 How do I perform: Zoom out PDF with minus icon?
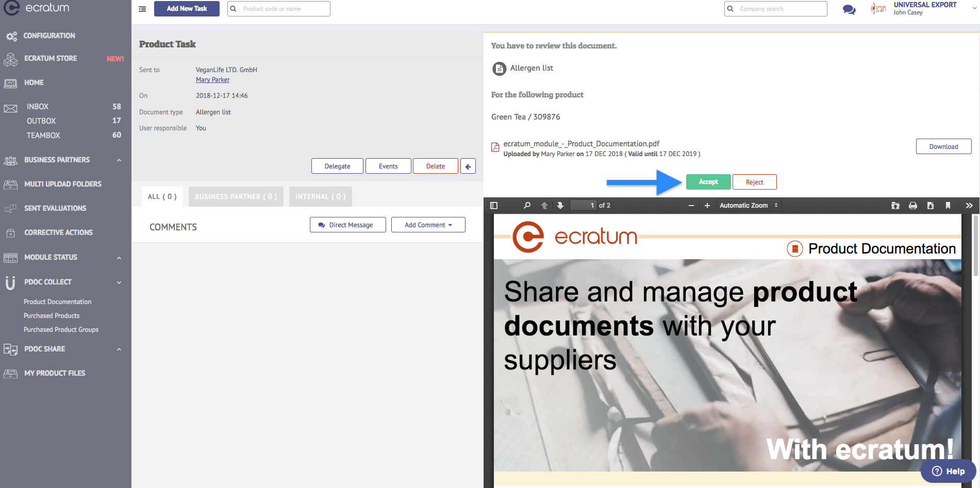click(x=691, y=206)
